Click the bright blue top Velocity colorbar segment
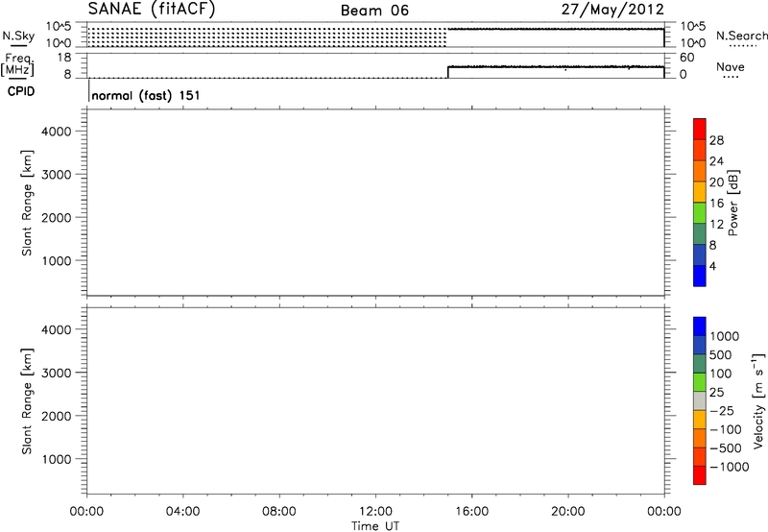 (700, 326)
